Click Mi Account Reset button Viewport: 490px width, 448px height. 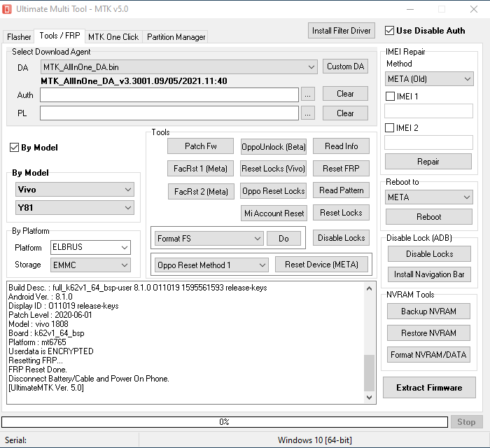click(274, 213)
